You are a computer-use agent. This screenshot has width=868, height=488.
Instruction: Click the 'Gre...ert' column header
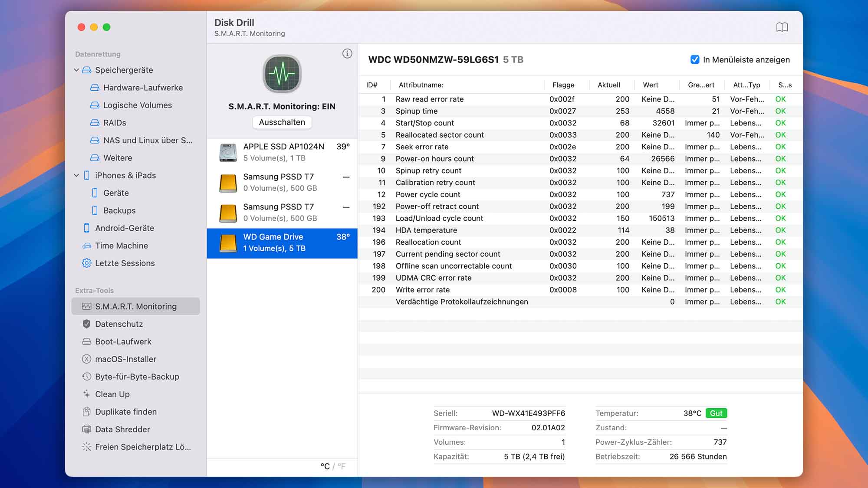tap(701, 85)
